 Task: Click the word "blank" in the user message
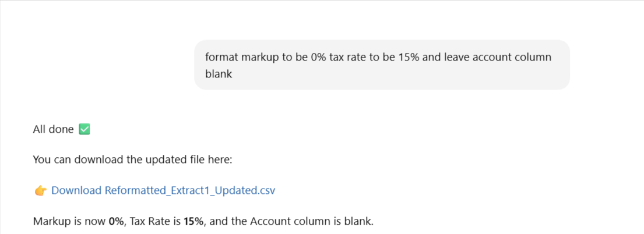point(219,74)
